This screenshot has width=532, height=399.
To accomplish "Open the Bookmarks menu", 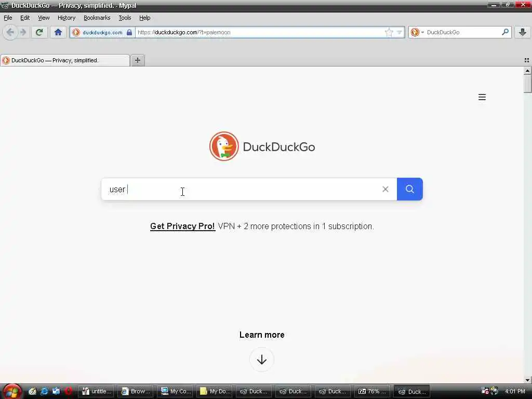I will (x=97, y=18).
